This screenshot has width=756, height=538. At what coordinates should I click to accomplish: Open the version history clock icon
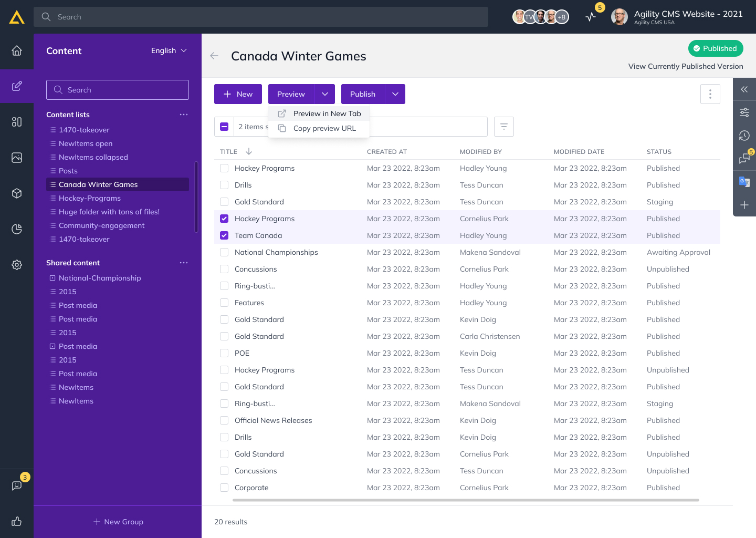(x=744, y=136)
